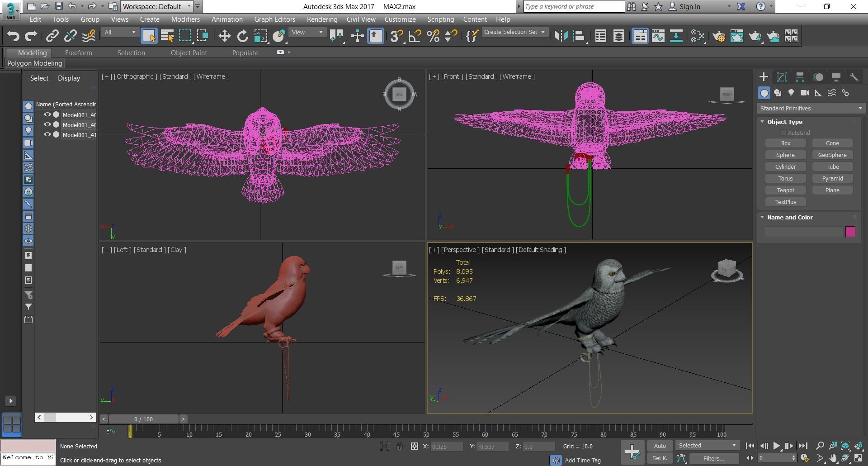The height and width of the screenshot is (466, 868).
Task: Toggle visibility eye of Model001_41 object
Action: 47,135
